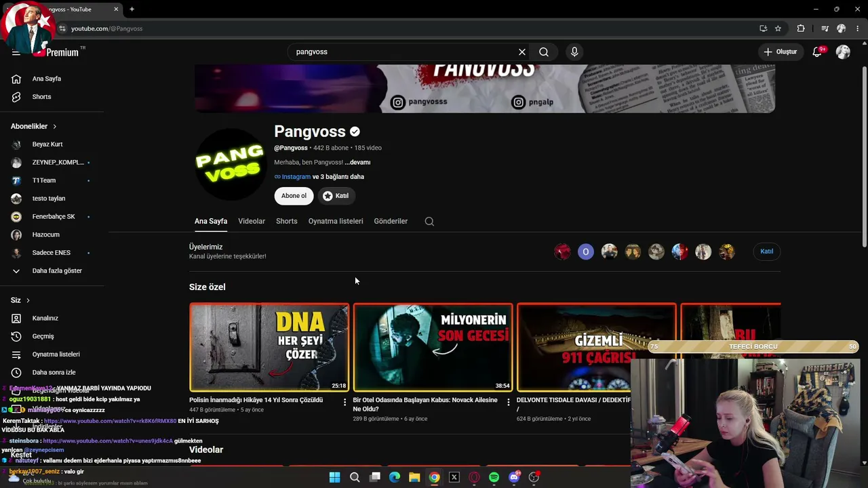Viewport: 868px width, 488px height.
Task: Click the Abone ol subscribe button
Action: point(294,196)
